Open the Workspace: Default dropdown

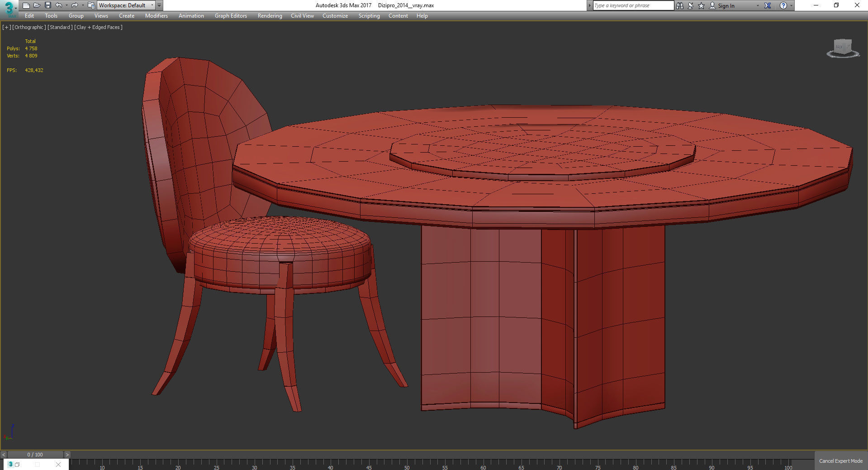tap(126, 5)
